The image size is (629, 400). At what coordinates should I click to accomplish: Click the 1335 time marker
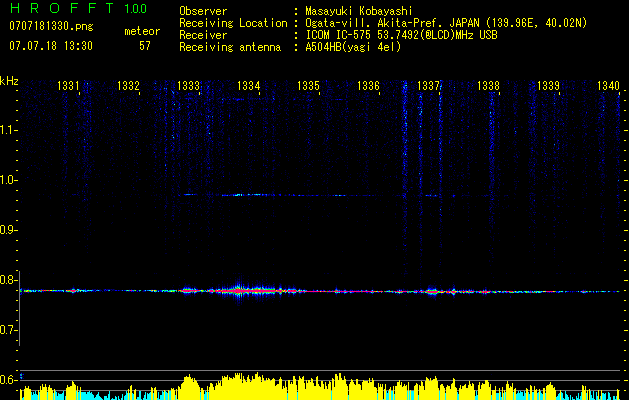click(x=308, y=85)
